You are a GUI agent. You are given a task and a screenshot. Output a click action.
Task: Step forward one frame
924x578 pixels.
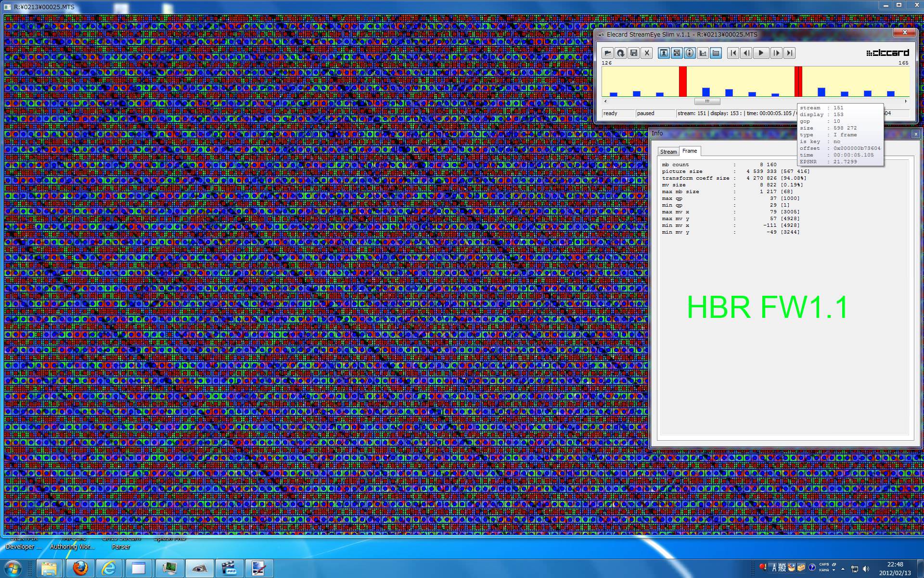776,53
